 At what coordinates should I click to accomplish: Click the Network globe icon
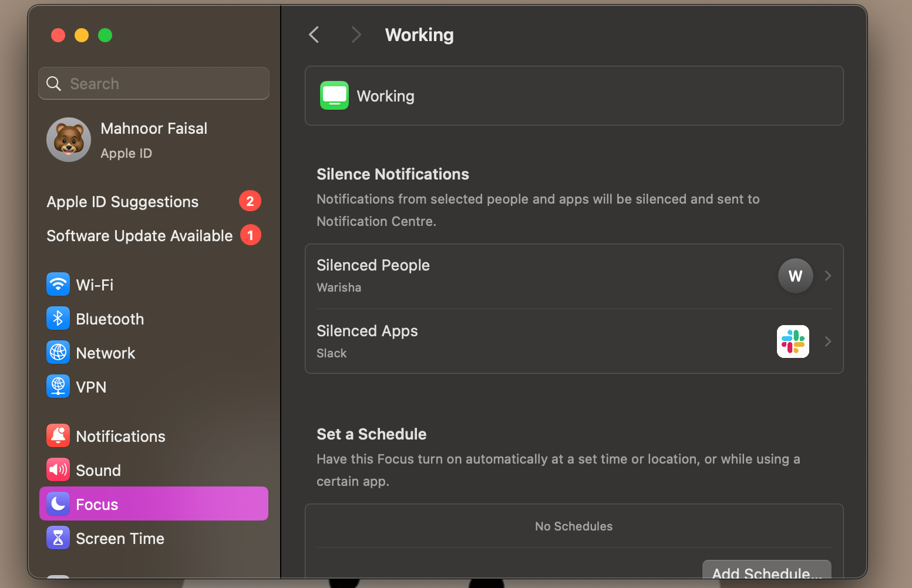click(58, 352)
